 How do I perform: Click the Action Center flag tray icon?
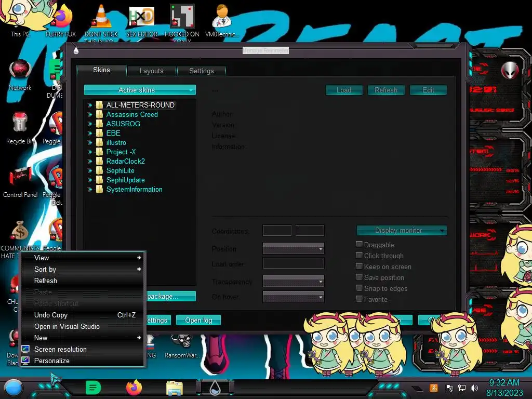coord(449,388)
